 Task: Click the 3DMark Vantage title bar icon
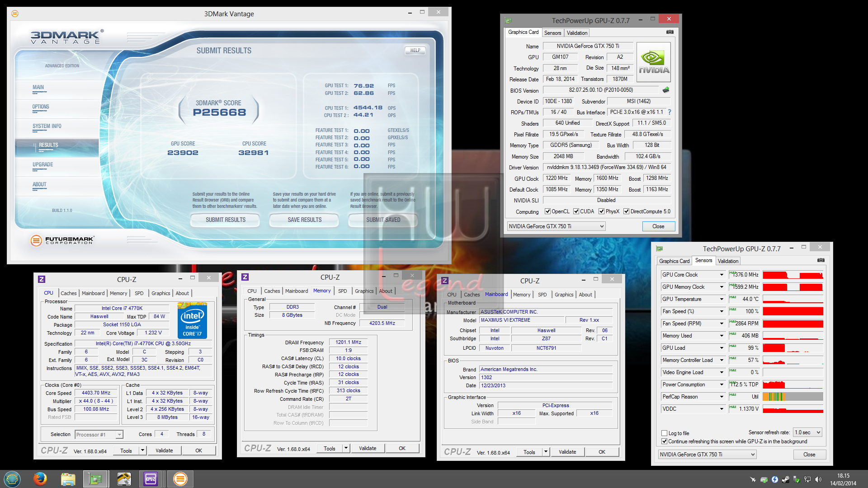coord(15,14)
